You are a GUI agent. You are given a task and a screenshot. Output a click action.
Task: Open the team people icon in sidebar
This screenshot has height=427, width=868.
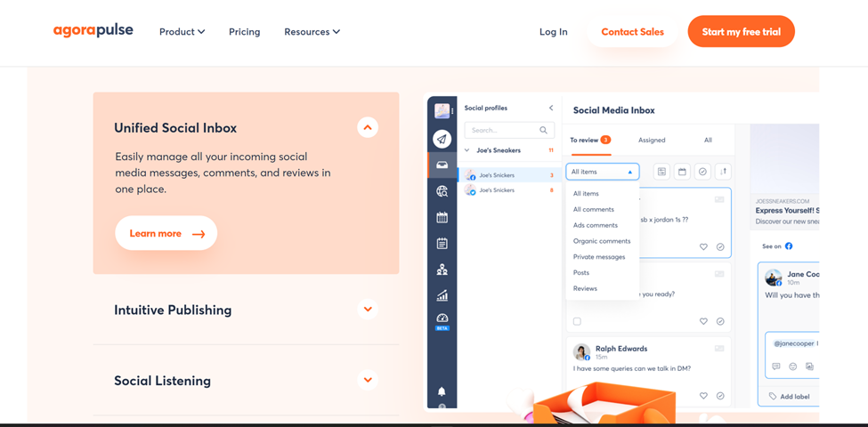[x=442, y=270]
